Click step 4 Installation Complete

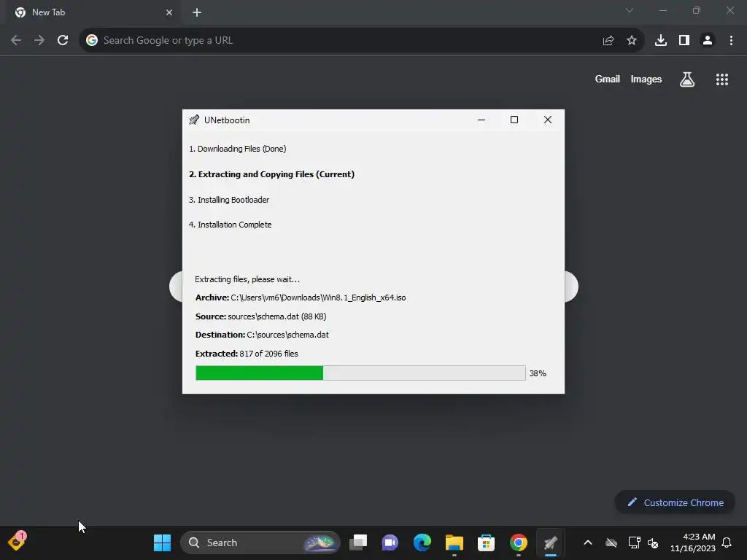click(230, 225)
